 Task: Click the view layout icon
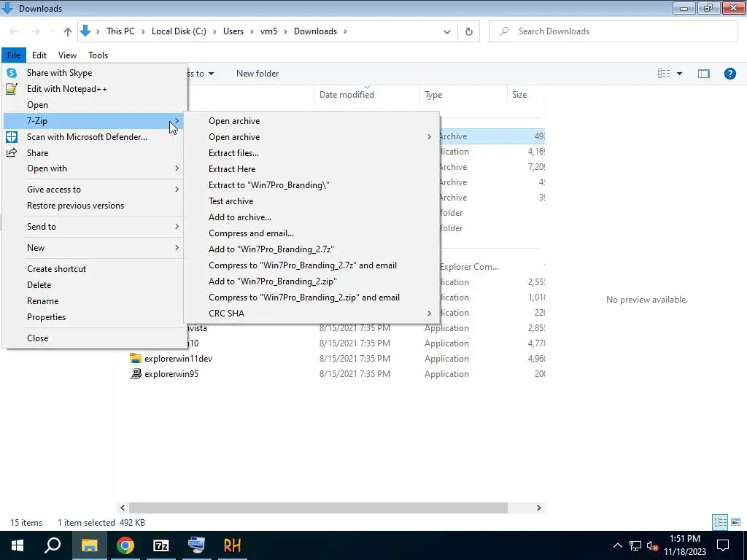664,74
